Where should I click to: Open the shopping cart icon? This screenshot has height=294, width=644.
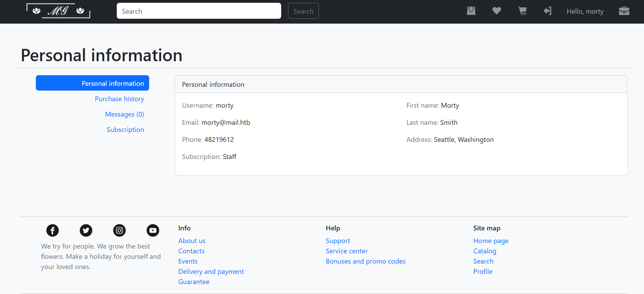pyautogui.click(x=522, y=11)
